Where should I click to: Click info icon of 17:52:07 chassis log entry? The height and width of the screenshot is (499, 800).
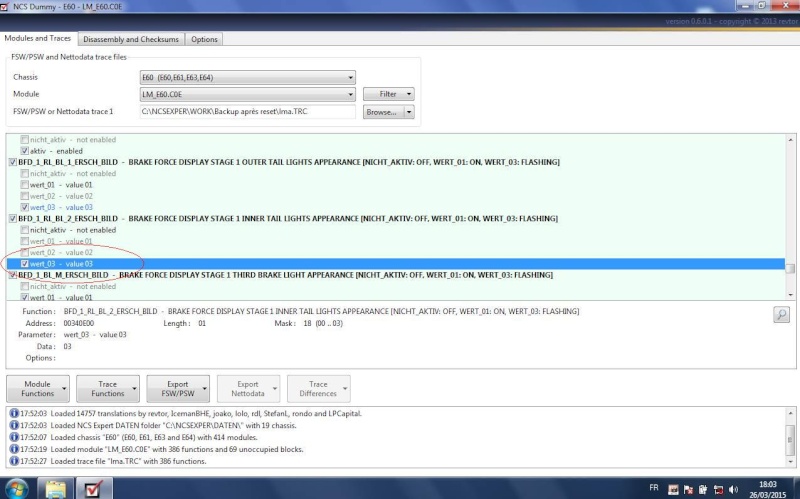pyautogui.click(x=14, y=437)
